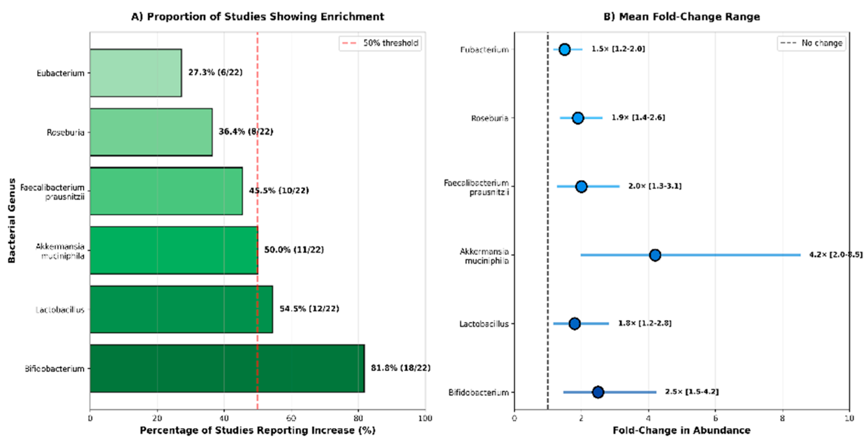868x448 pixels.
Task: Click the Roseburia data point in panel B
Action: (x=578, y=118)
